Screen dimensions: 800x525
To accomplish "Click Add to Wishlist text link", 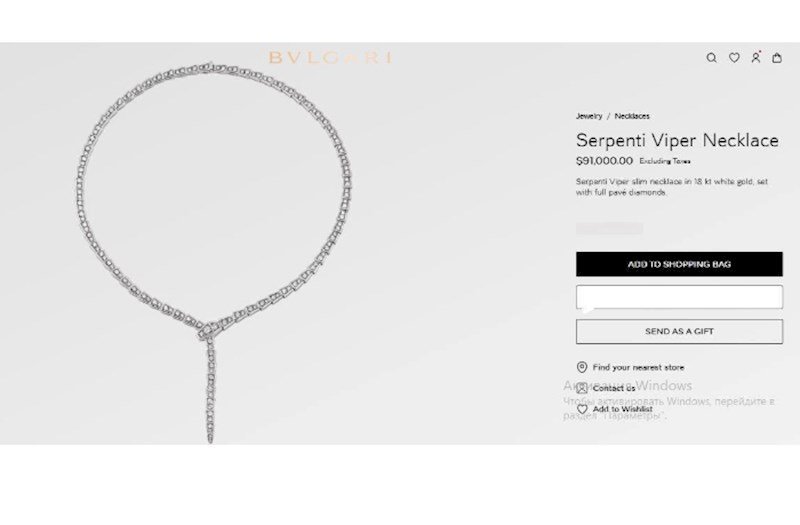I will [622, 409].
